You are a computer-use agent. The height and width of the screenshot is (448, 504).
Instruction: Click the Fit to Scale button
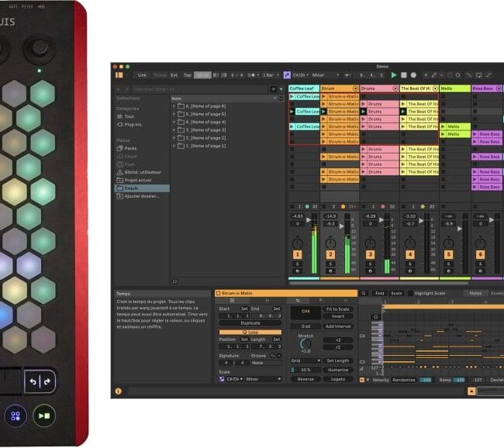point(338,309)
